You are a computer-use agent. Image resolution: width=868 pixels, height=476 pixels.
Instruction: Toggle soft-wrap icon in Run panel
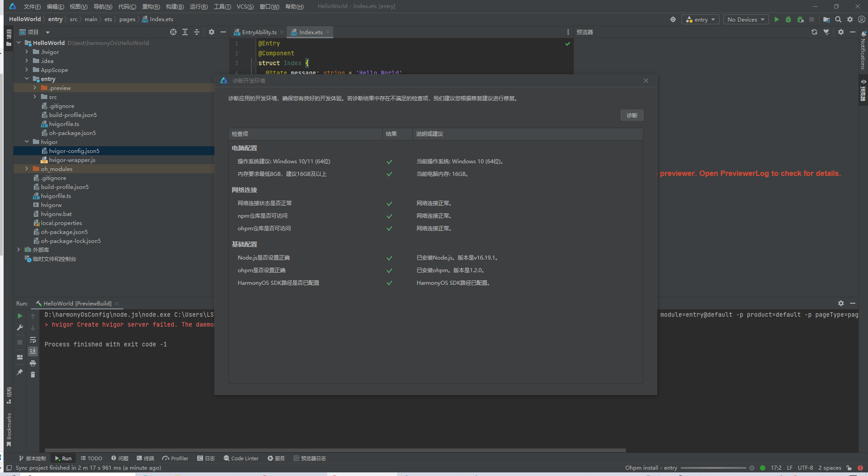33,340
